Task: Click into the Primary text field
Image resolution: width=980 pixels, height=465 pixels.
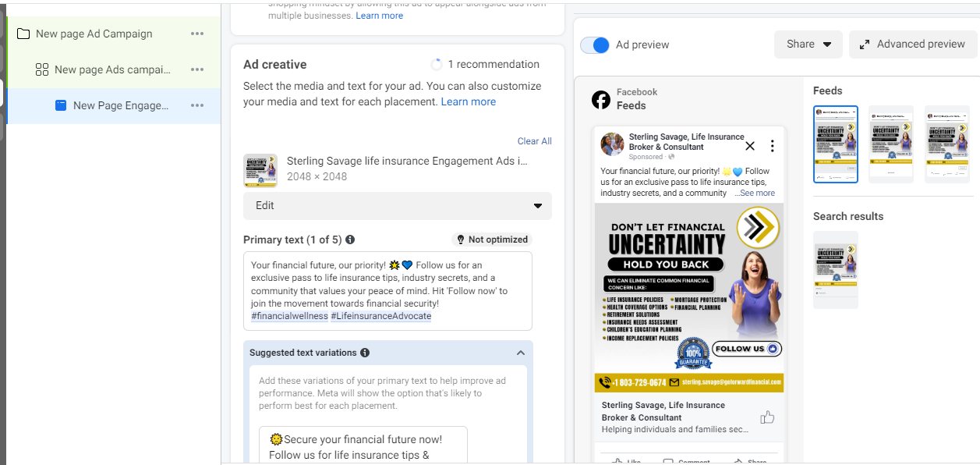Action: tap(388, 291)
